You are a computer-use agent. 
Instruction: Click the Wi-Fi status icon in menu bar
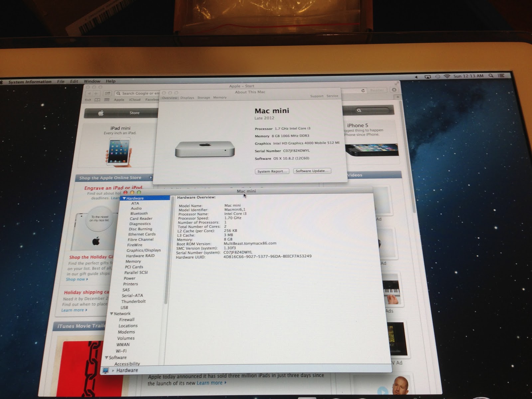[447, 76]
